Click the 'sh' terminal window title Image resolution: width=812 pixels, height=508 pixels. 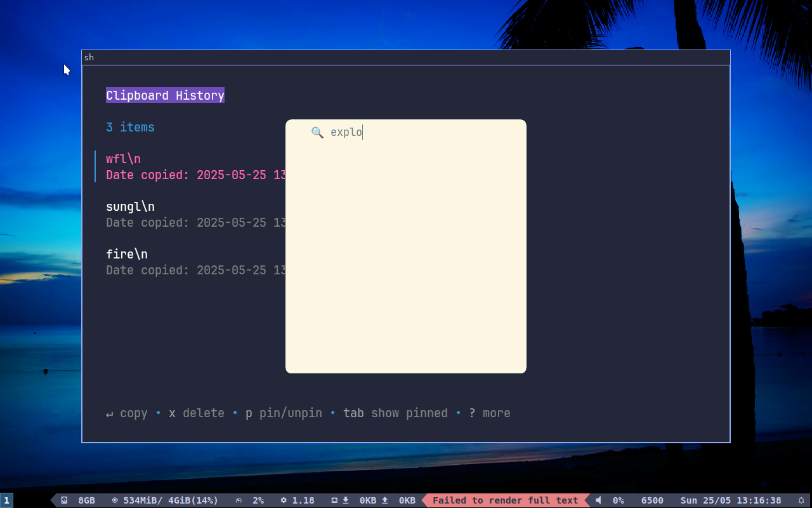(89, 57)
